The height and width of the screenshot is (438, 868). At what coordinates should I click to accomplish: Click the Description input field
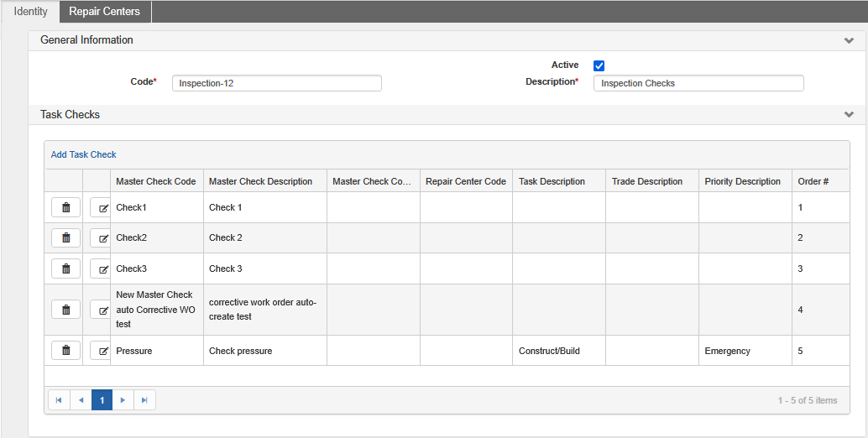tap(698, 83)
